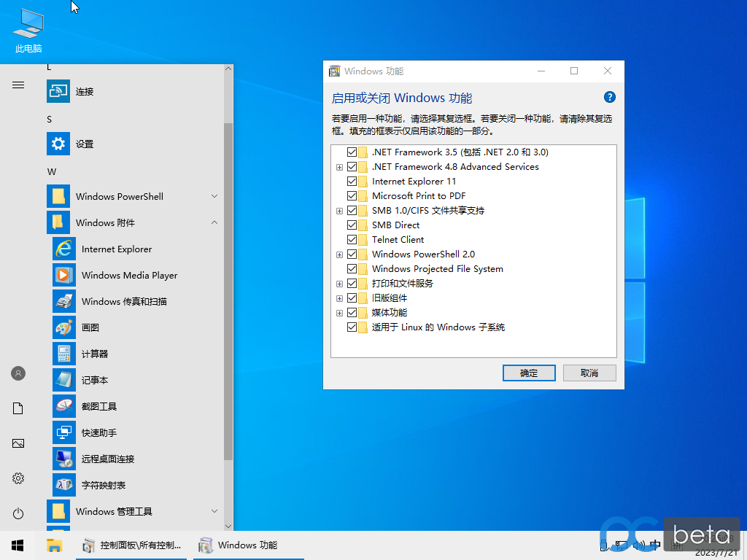Click Start menu scrollbar down arrow

coord(228,526)
